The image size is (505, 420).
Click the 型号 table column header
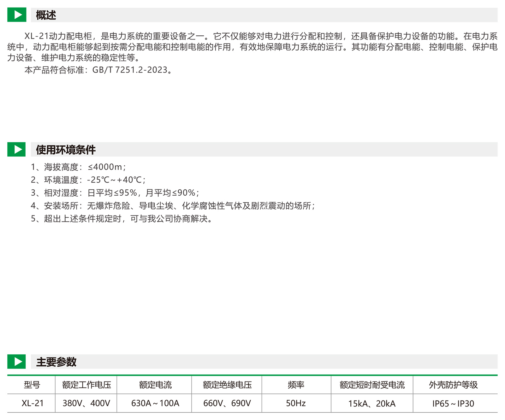click(x=32, y=385)
